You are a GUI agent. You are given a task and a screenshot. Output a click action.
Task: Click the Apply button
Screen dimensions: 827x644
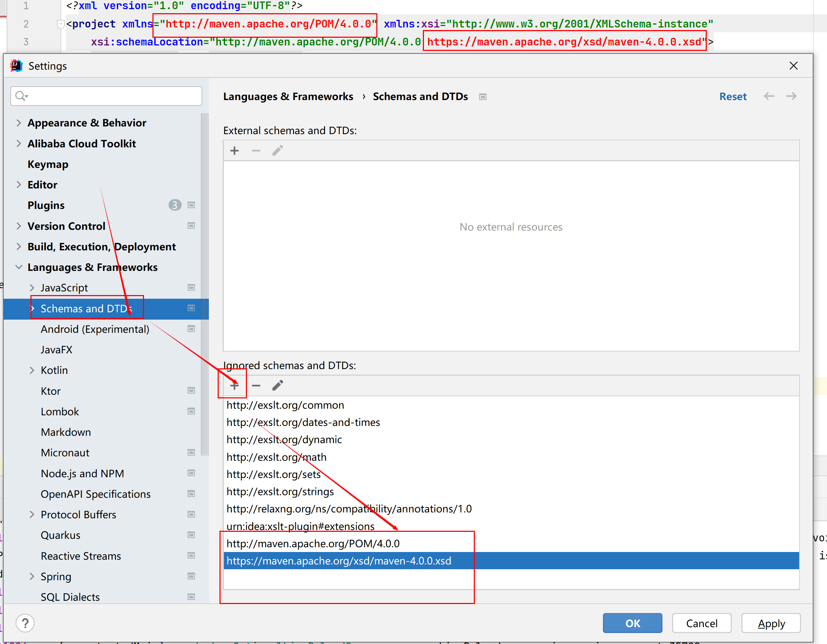point(771,623)
